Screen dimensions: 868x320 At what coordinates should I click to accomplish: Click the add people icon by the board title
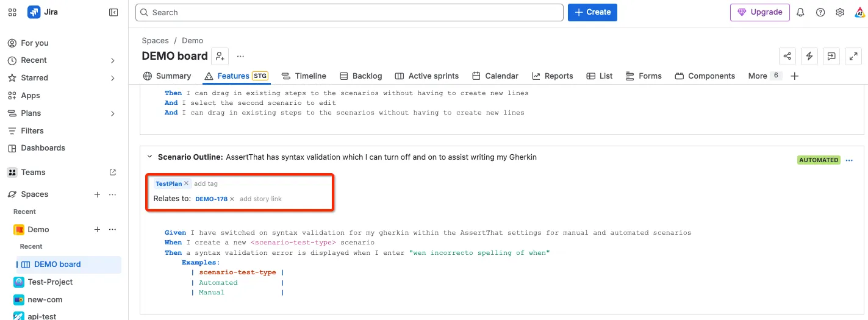[220, 56]
